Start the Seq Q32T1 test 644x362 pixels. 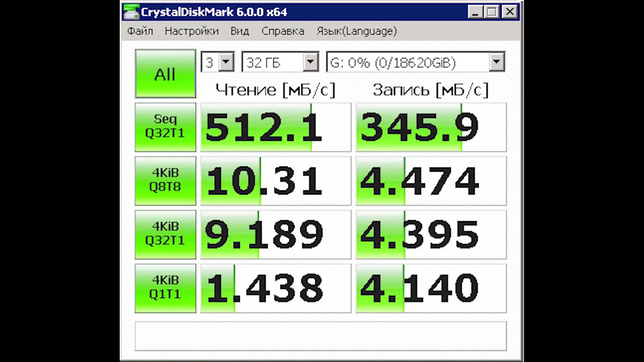[165, 127]
